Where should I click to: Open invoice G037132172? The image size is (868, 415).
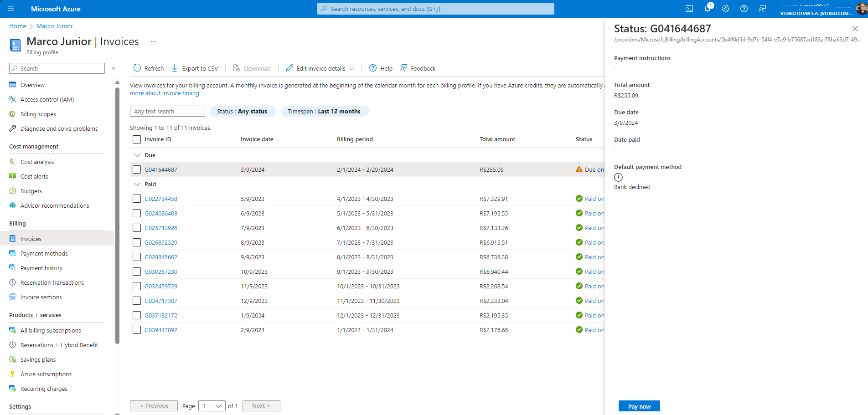pos(161,315)
